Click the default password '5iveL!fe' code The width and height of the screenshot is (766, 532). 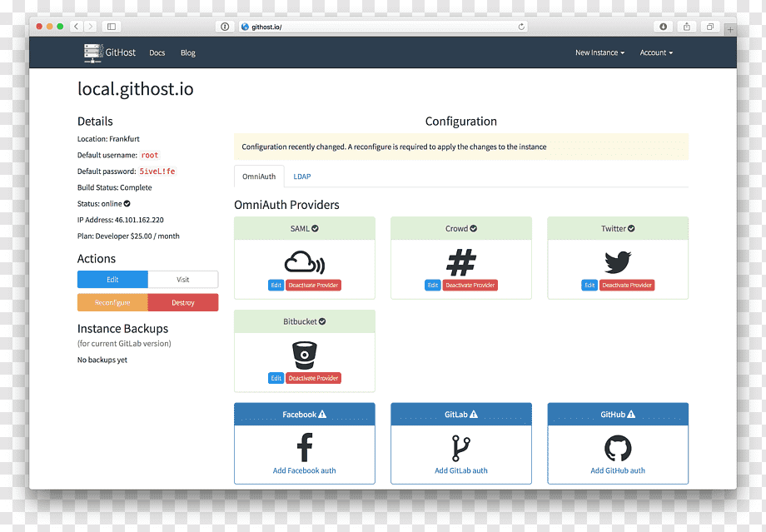coord(157,172)
